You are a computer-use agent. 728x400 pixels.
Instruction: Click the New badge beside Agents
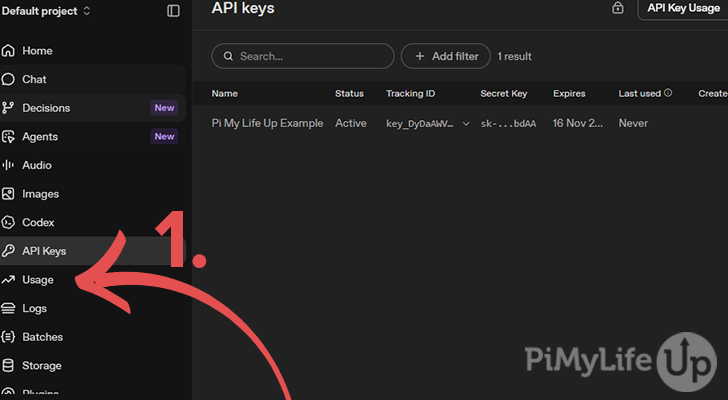click(164, 136)
